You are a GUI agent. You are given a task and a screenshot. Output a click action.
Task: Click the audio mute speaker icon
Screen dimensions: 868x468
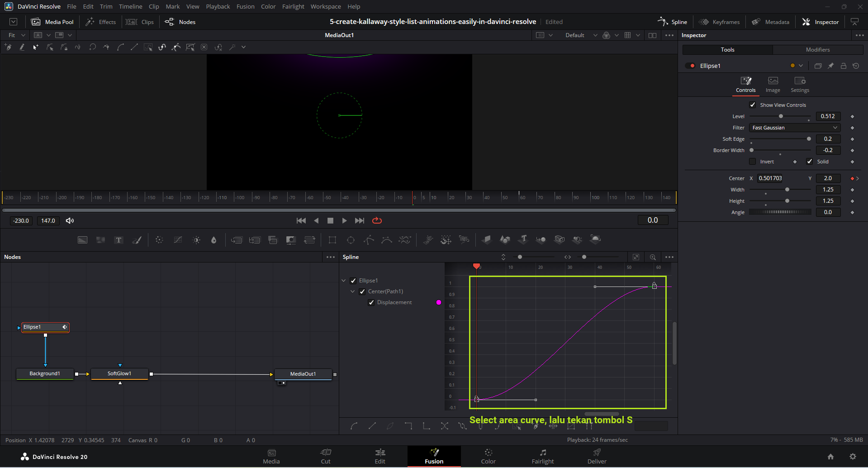click(x=70, y=220)
